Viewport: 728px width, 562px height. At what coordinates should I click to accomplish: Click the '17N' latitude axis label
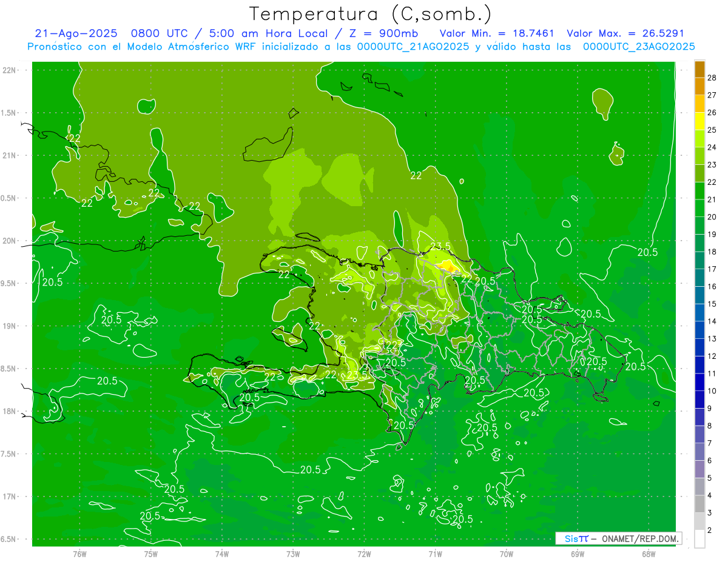click(x=10, y=497)
